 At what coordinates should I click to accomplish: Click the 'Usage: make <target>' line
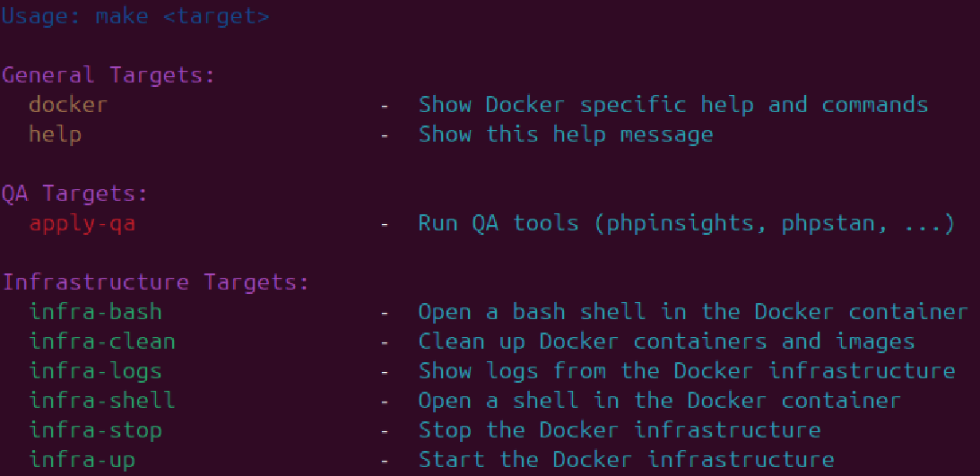pos(134,16)
